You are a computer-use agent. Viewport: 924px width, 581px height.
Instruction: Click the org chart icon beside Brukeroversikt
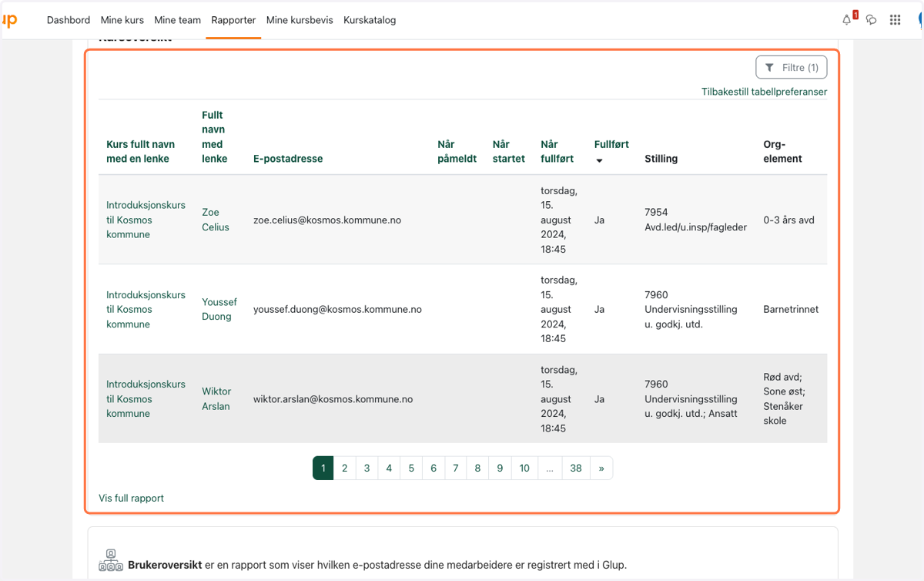[111, 560]
